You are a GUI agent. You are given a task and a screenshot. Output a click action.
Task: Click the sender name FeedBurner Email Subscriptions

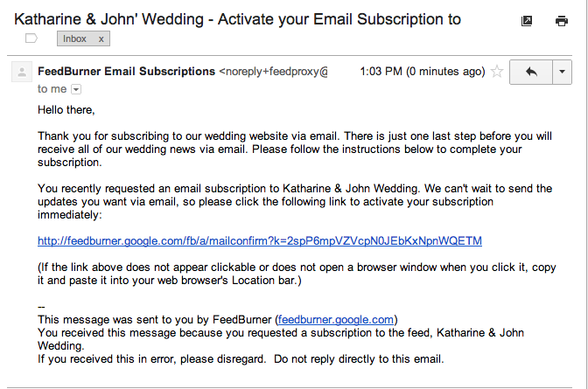point(126,71)
